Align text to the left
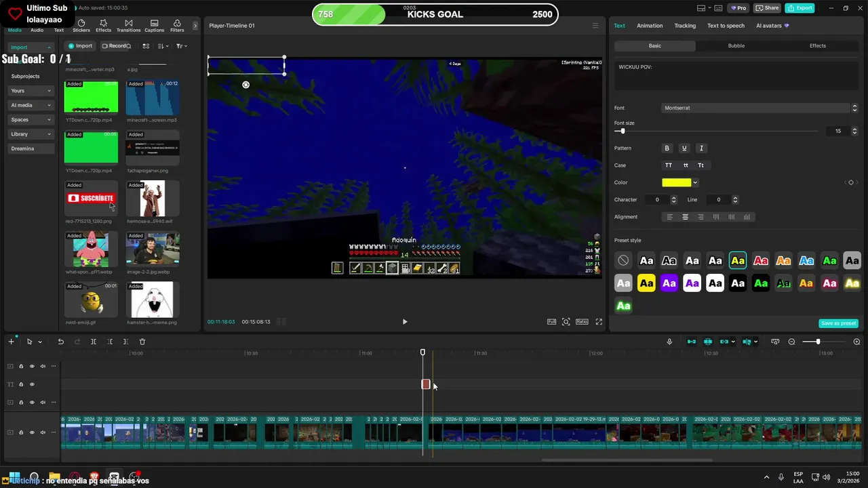The height and width of the screenshot is (488, 868). coord(669,217)
